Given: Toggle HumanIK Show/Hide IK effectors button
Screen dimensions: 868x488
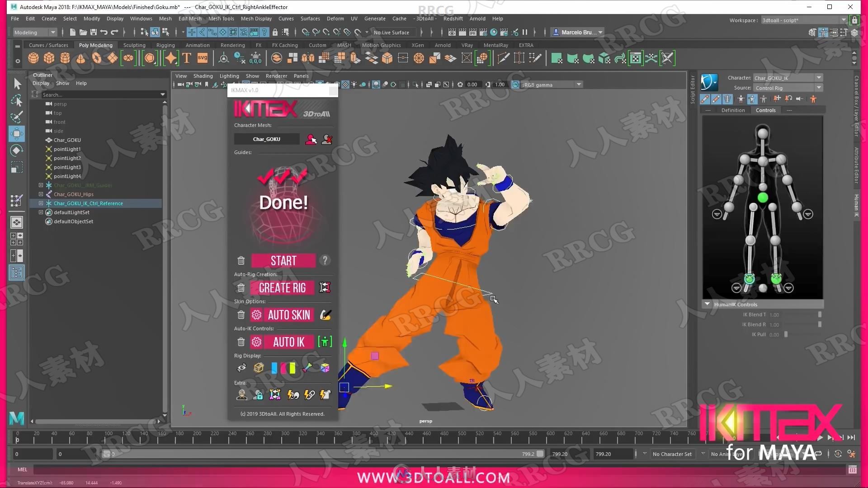Looking at the screenshot, I should tap(705, 99).
